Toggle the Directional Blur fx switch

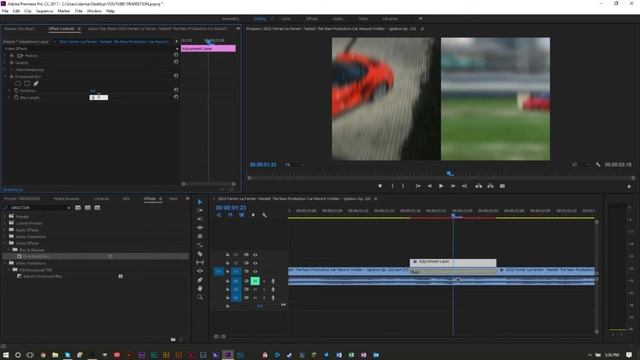tap(12, 76)
